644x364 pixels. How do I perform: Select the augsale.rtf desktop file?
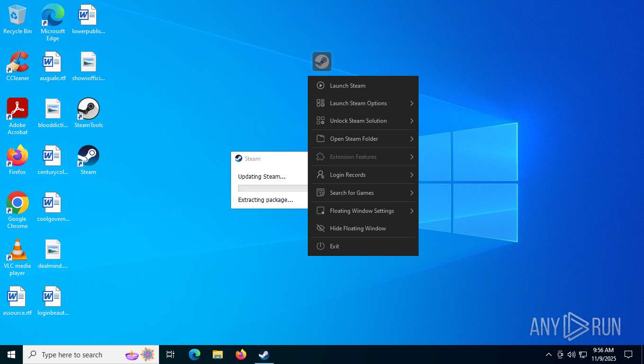53,66
